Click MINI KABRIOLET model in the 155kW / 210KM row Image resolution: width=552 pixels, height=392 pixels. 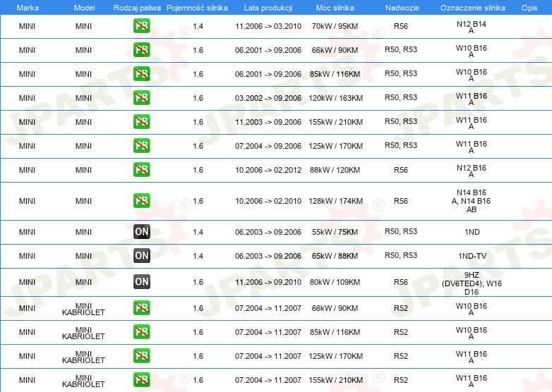click(83, 381)
